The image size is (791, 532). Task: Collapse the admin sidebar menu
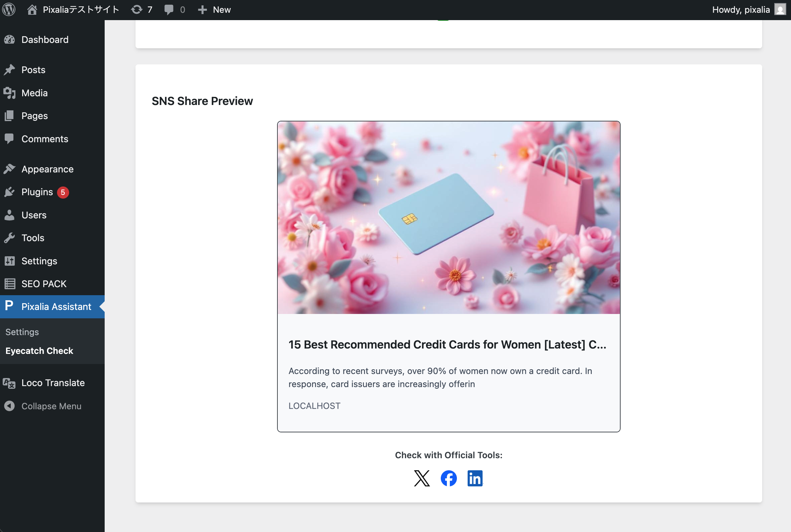click(9, 406)
